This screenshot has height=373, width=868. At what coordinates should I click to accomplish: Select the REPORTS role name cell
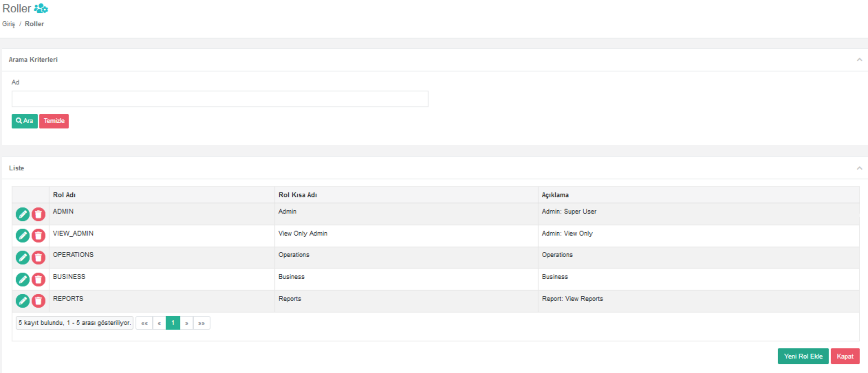[162, 301]
